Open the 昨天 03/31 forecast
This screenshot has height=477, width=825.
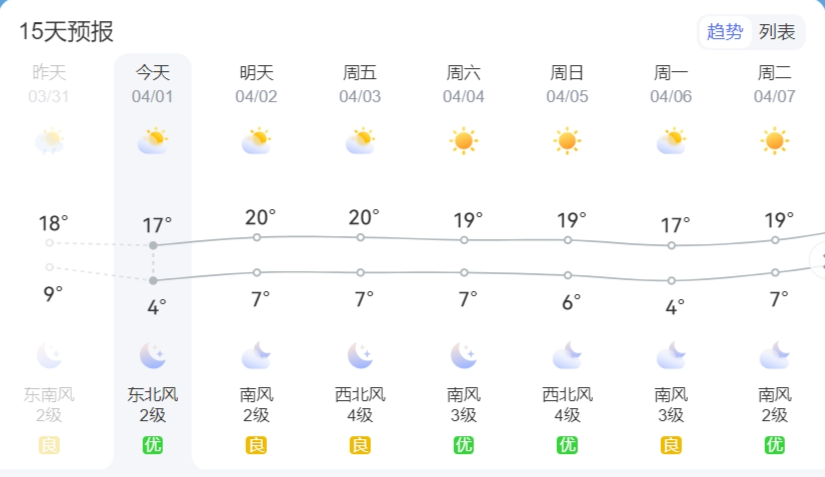coord(49,84)
